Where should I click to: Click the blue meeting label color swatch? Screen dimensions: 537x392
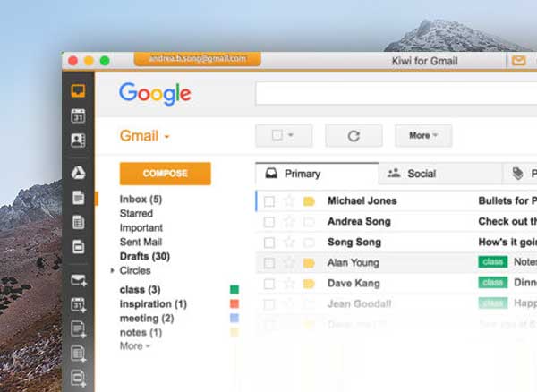(x=234, y=319)
